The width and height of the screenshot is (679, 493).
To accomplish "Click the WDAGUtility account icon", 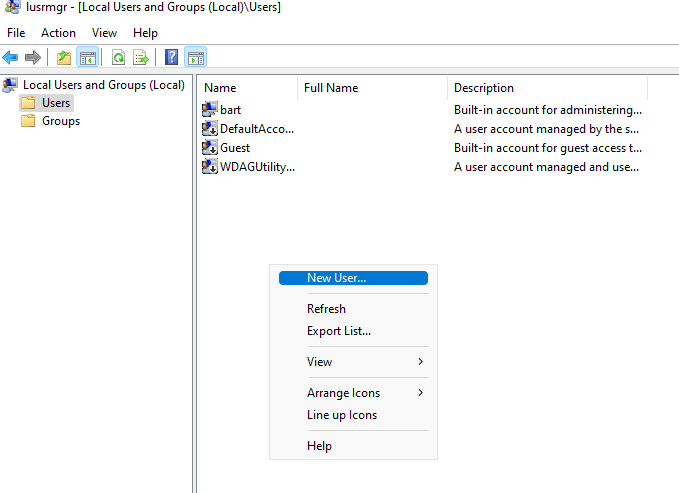I will (x=210, y=167).
